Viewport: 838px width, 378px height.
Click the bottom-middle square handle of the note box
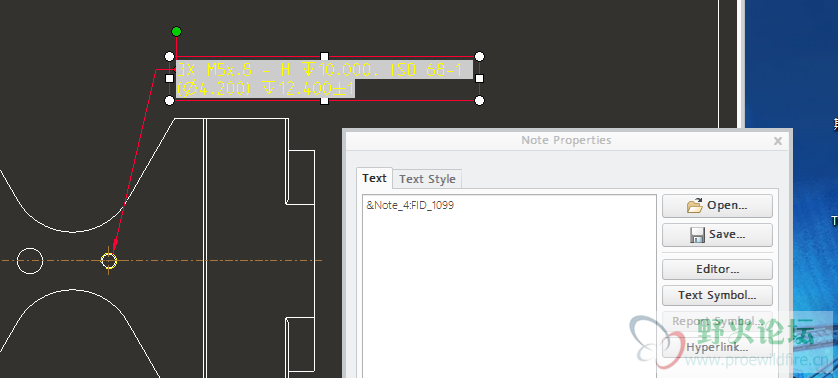tap(324, 101)
